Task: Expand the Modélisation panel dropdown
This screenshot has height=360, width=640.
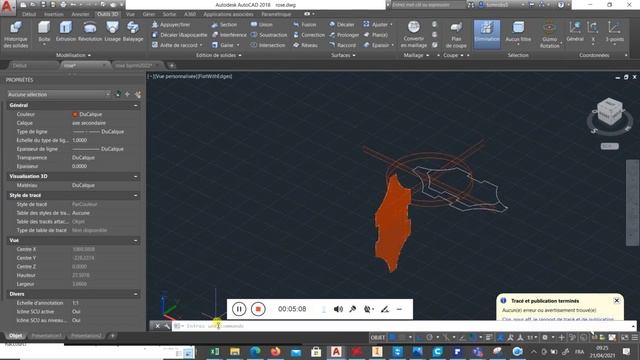Action: point(73,55)
